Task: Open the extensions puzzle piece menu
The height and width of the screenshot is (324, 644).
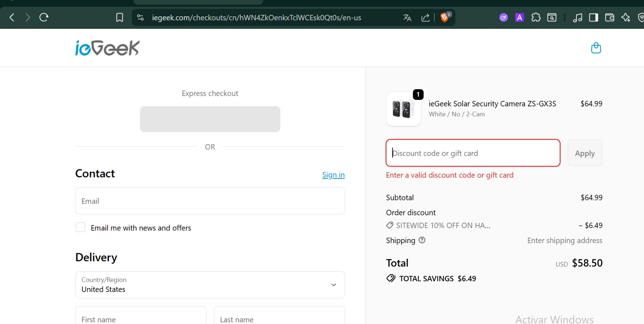Action: [536, 18]
